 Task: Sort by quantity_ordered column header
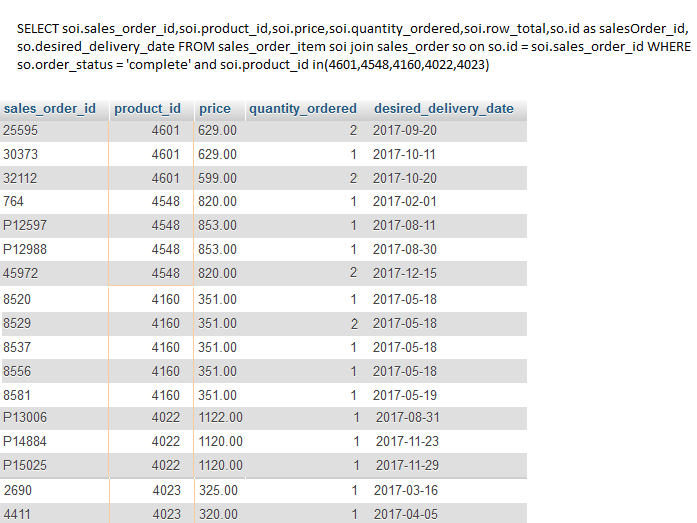303,109
